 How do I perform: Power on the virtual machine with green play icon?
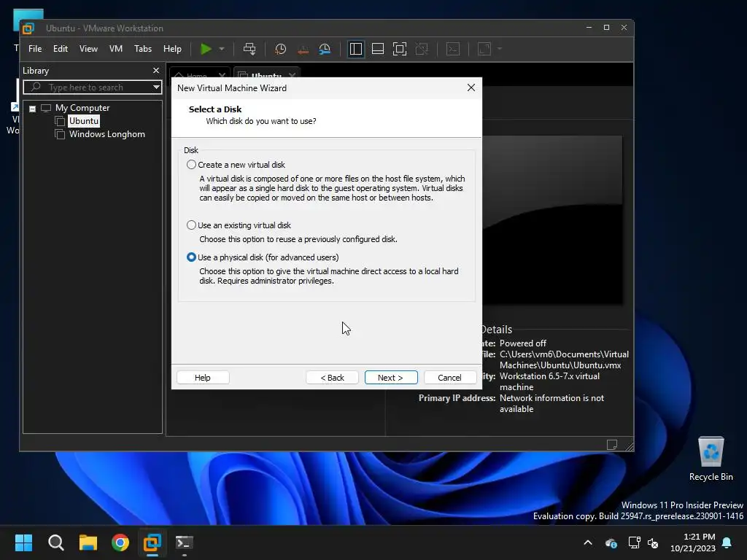[206, 49]
